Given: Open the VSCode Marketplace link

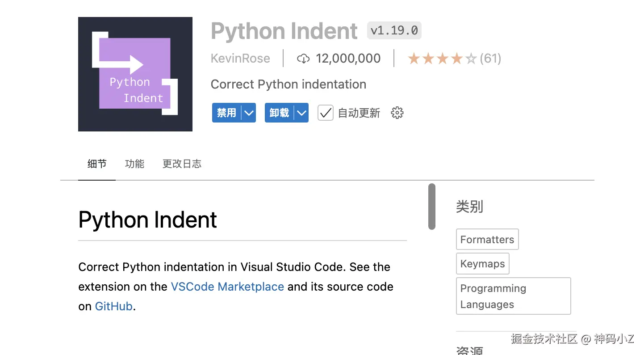Looking at the screenshot, I should point(227,287).
